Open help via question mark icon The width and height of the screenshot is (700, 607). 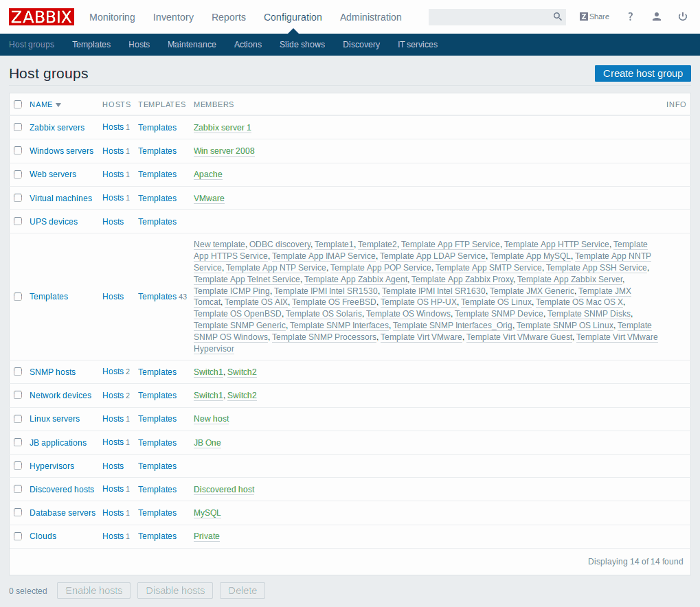coord(631,17)
